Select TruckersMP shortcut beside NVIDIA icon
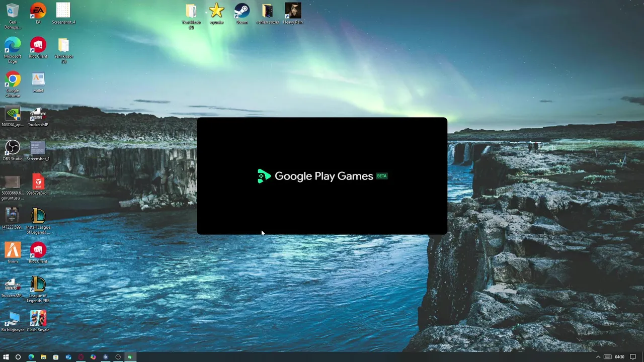Image resolution: width=644 pixels, height=362 pixels. (38, 116)
